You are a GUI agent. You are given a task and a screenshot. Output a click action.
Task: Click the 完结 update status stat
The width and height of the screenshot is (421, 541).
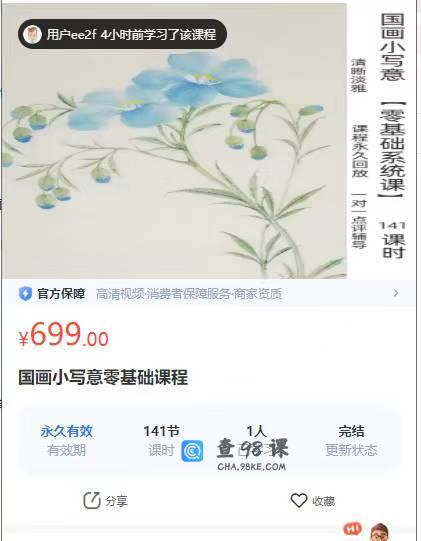click(x=351, y=440)
